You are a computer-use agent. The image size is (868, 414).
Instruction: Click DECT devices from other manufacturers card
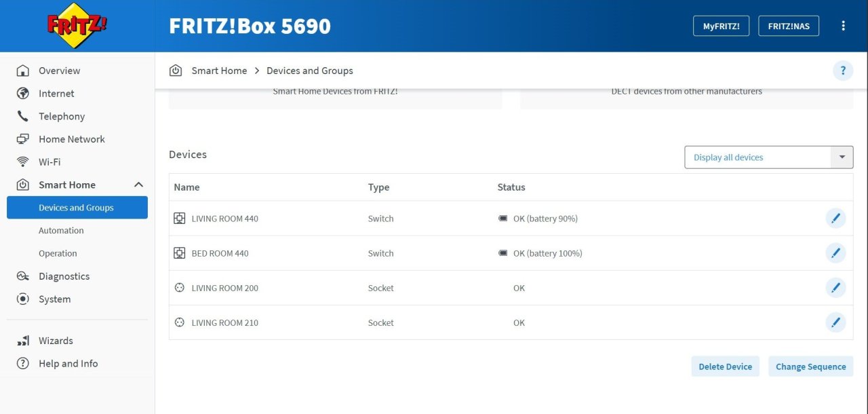click(x=687, y=98)
